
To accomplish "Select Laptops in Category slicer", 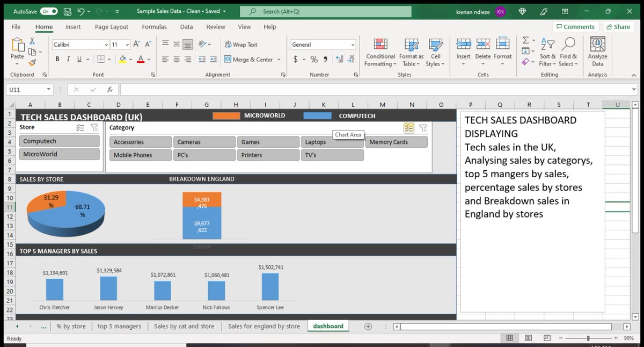I will 332,142.
